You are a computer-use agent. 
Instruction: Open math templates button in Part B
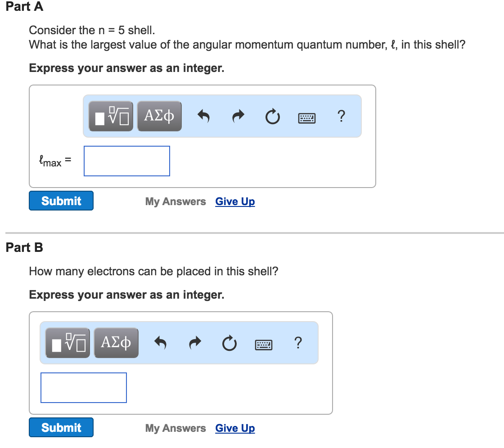point(68,343)
